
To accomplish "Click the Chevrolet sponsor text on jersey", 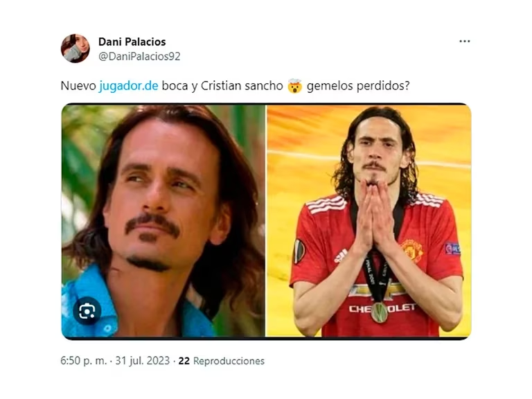I will (382, 308).
